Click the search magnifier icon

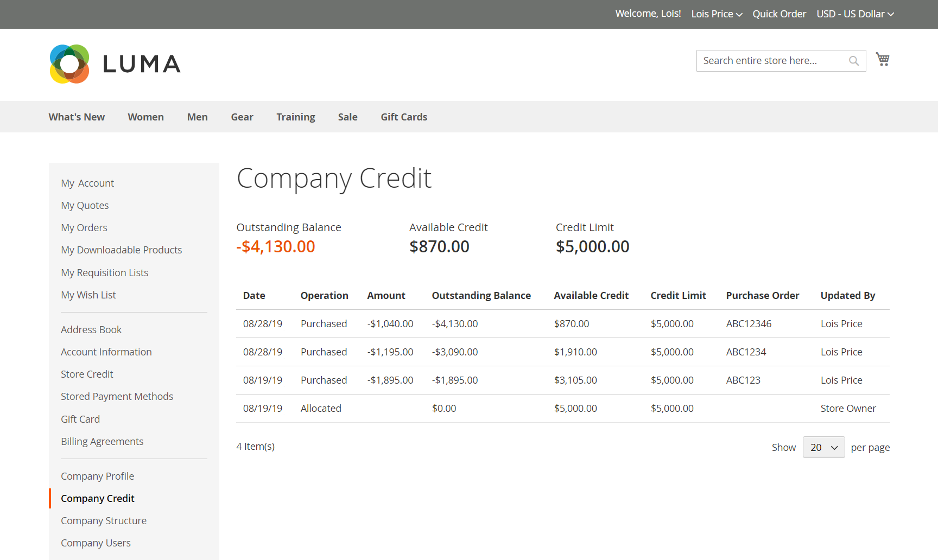coord(854,60)
